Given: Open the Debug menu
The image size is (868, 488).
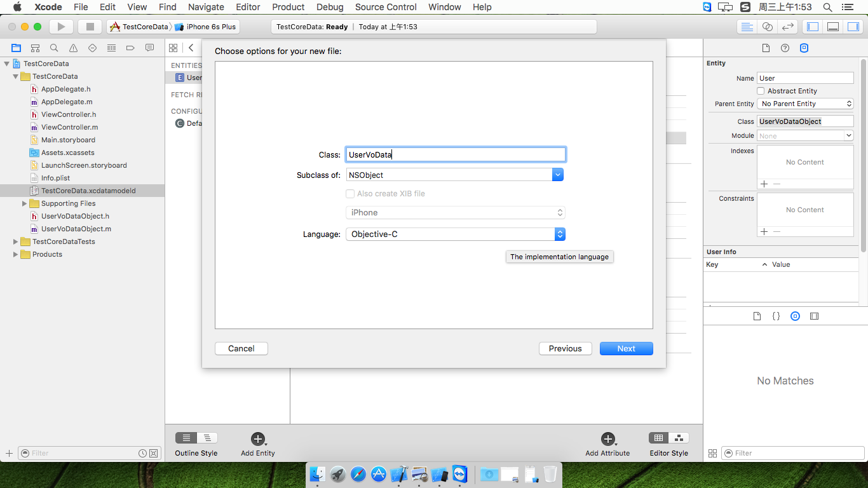Looking at the screenshot, I should pos(330,7).
